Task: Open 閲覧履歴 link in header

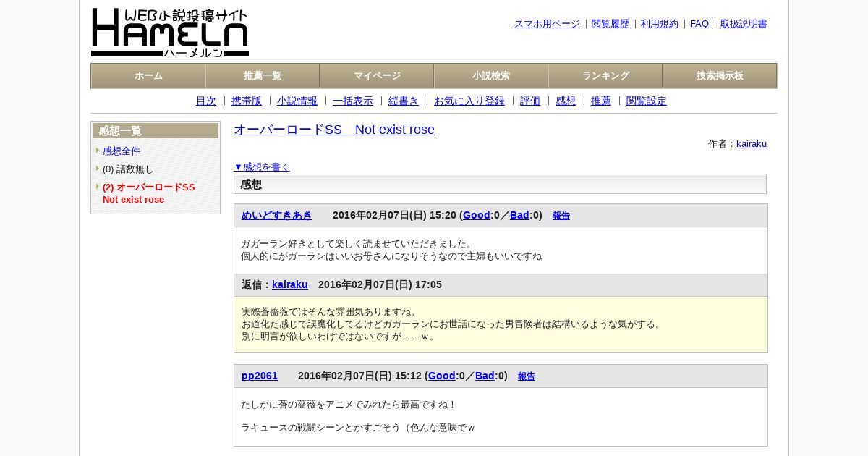Action: (610, 24)
